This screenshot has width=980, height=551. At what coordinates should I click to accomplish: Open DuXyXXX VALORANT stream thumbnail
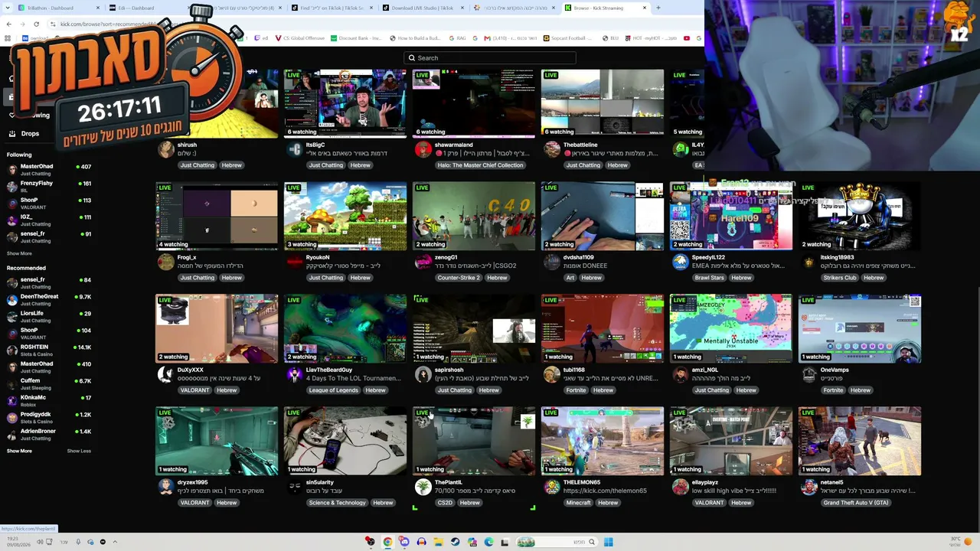[217, 329]
